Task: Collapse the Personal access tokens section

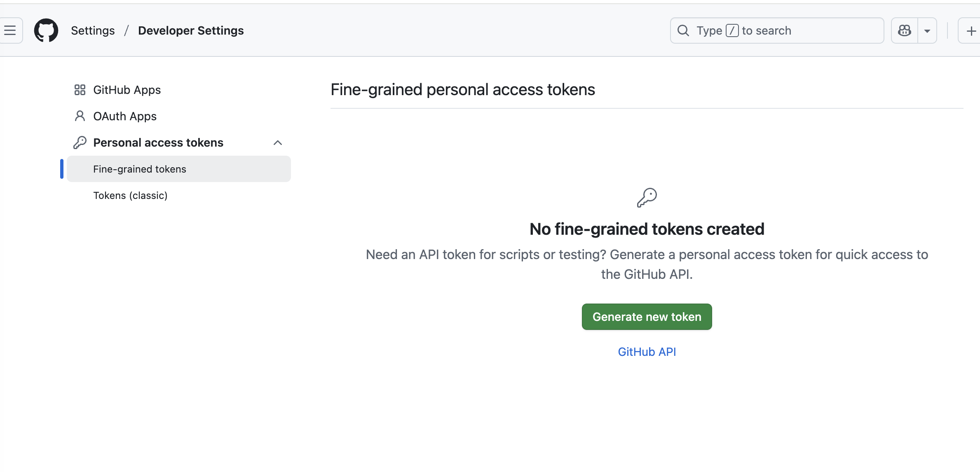Action: pyautogui.click(x=278, y=143)
